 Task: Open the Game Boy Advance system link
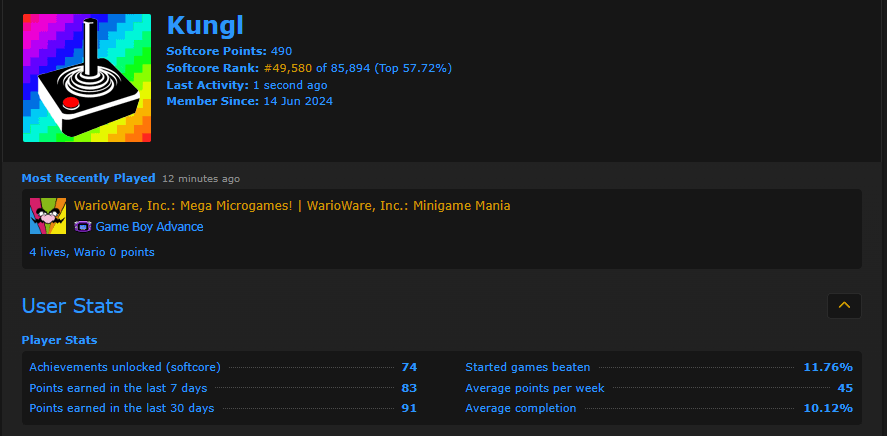pyautogui.click(x=149, y=227)
